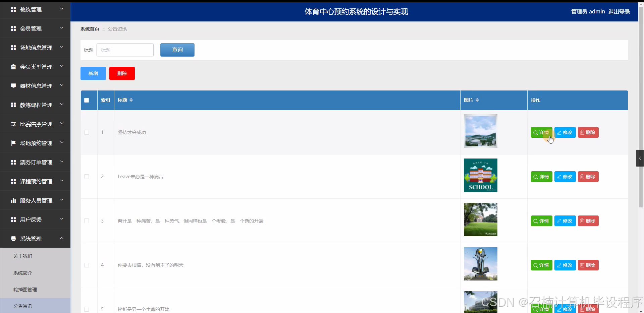Sort table by 图片 column arrows
644x313 pixels.
tap(477, 100)
